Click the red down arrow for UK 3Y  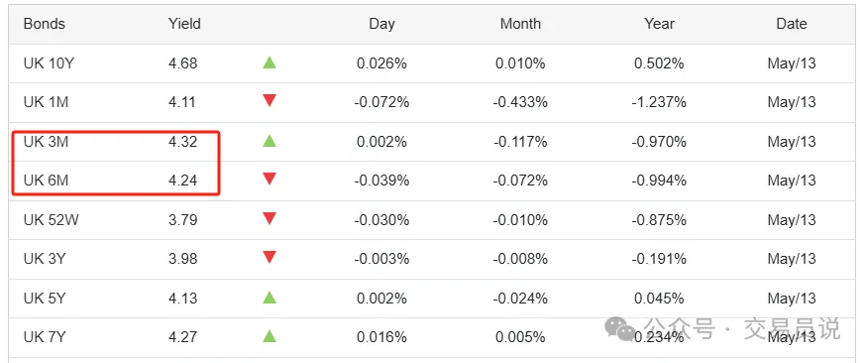[x=270, y=257]
